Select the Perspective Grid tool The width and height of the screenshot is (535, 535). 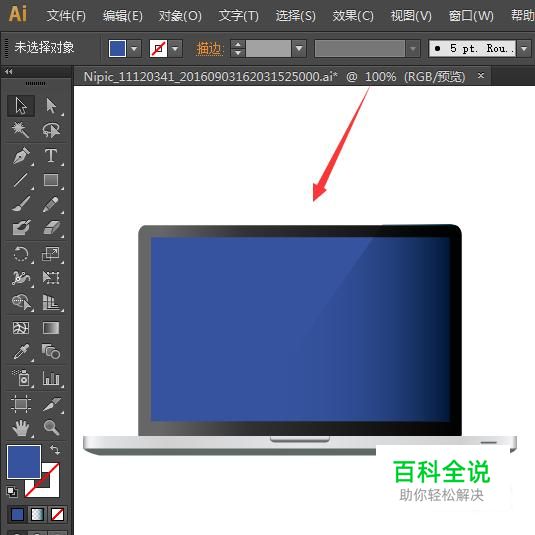51,302
